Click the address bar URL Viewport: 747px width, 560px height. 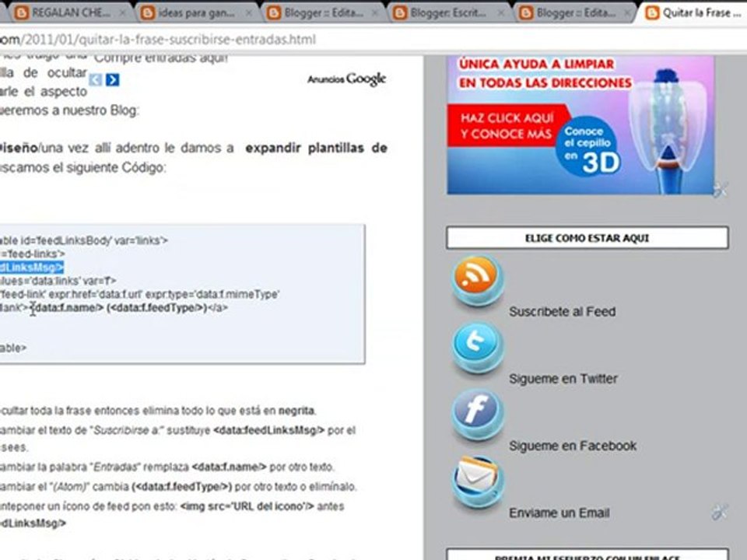158,40
